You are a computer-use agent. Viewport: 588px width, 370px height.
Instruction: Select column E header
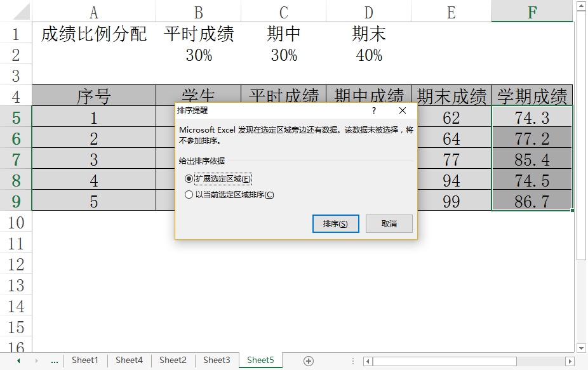pos(451,12)
